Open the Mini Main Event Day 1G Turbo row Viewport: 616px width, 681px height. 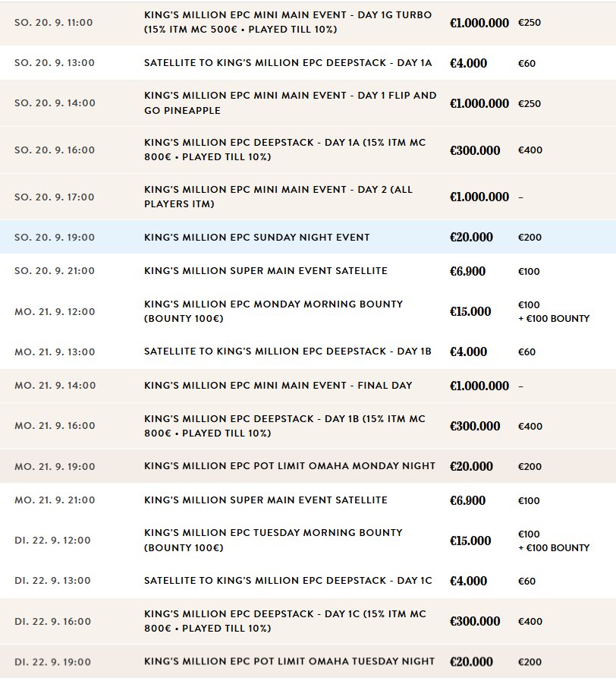click(308, 23)
